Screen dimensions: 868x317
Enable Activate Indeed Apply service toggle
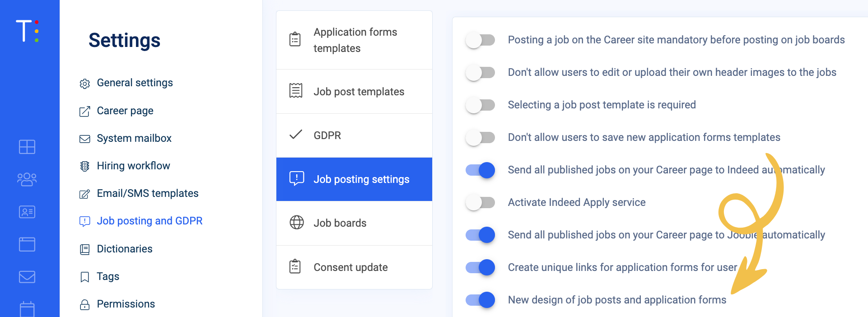[480, 203]
